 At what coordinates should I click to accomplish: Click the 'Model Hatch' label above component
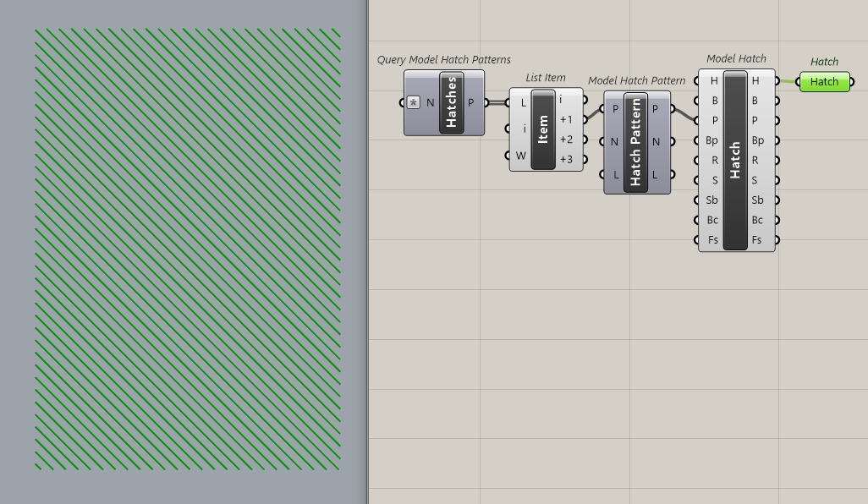click(736, 58)
